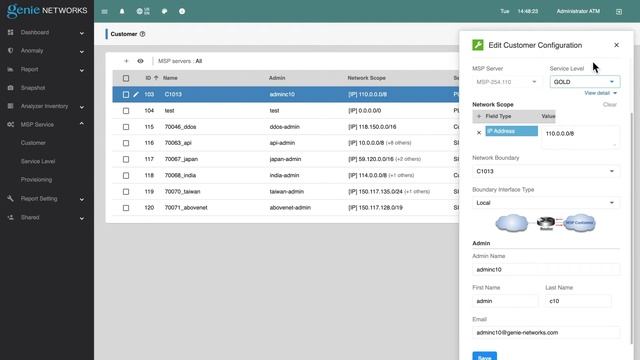Image resolution: width=640 pixels, height=360 pixels.
Task: Tick the checkbox for row test
Action: (126, 111)
